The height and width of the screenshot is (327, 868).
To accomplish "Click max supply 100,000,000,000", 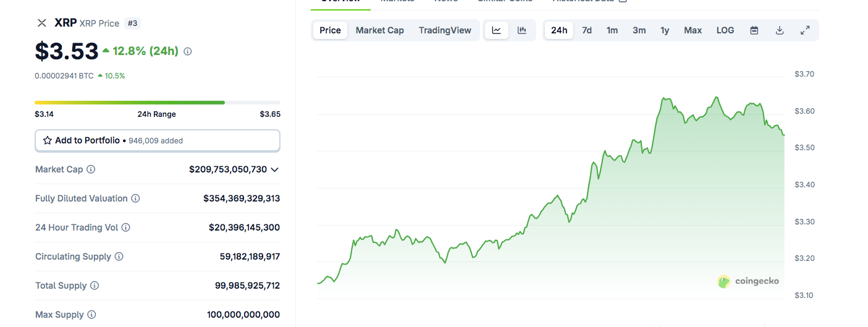I will 243,315.
